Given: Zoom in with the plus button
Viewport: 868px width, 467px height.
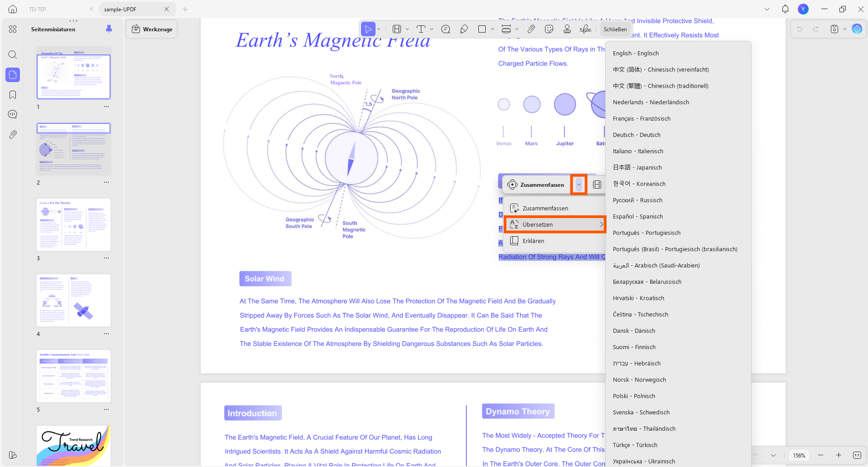Looking at the screenshot, I should point(839,455).
